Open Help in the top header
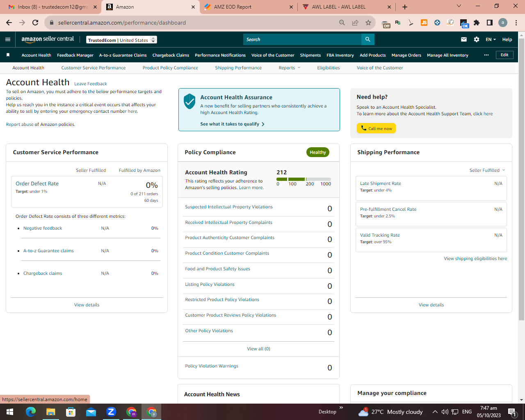This screenshot has width=525, height=420. tap(507, 39)
